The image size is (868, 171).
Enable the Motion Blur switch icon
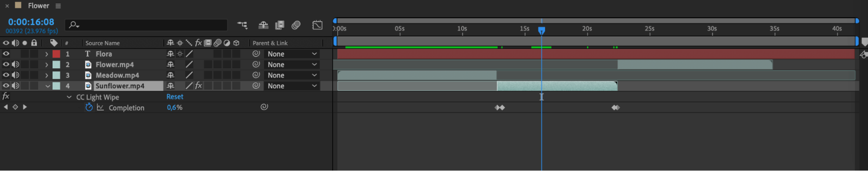[x=296, y=25]
